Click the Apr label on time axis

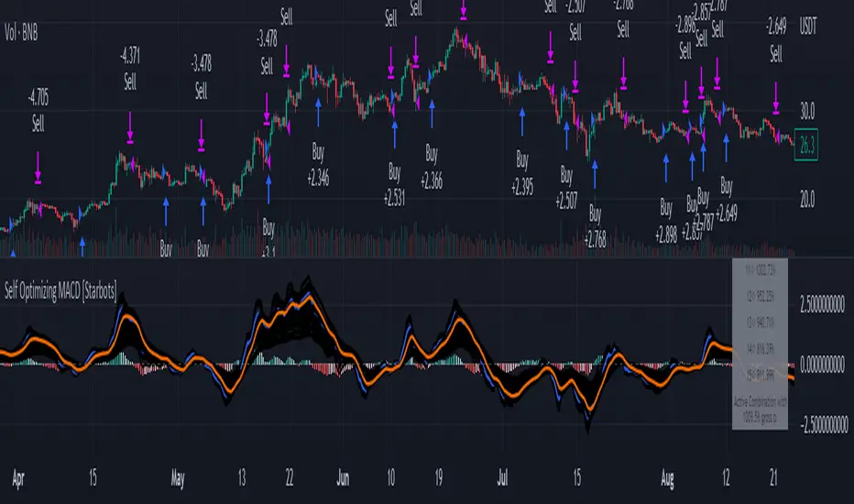[18, 479]
